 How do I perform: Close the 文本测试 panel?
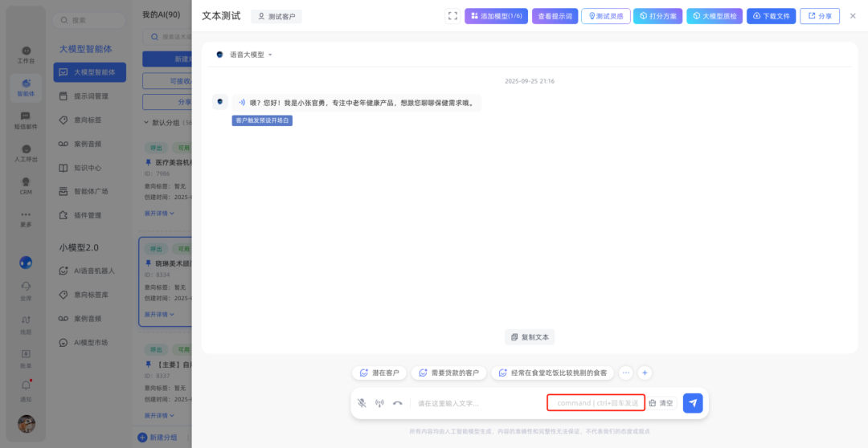click(x=853, y=16)
